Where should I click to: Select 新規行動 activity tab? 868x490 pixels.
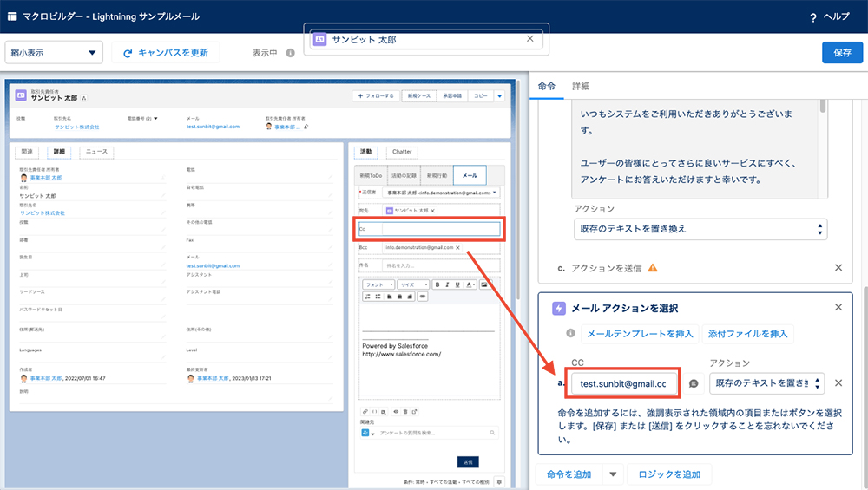click(437, 175)
